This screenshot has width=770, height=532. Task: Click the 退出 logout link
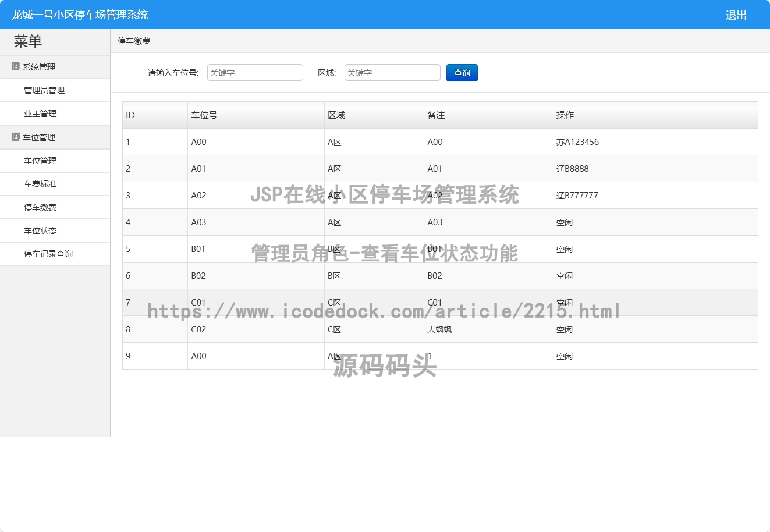[736, 15]
